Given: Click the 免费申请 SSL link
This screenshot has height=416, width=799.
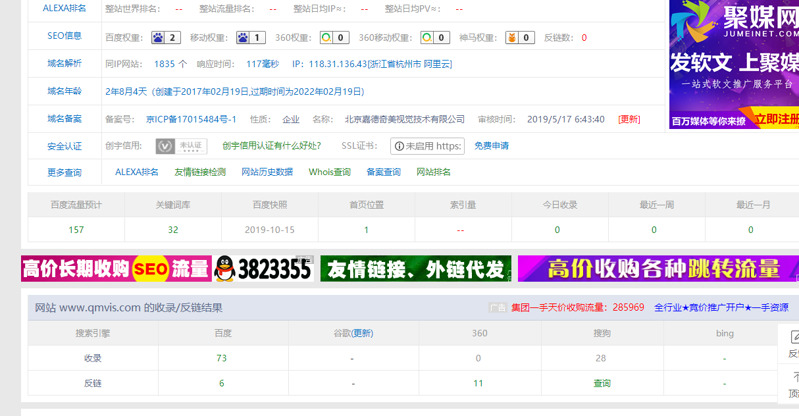Looking at the screenshot, I should point(491,146).
